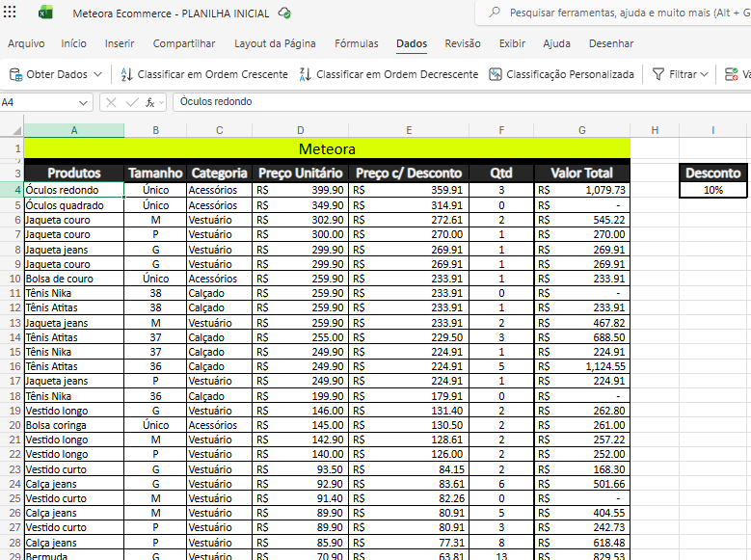This screenshot has width=751, height=560.
Task: Switch to the Início tab
Action: click(x=74, y=43)
